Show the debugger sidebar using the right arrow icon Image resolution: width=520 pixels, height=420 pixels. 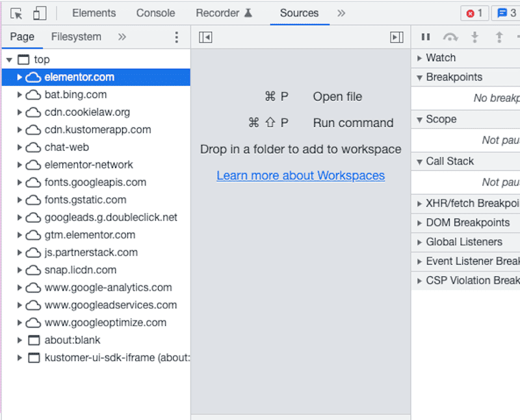tap(397, 37)
